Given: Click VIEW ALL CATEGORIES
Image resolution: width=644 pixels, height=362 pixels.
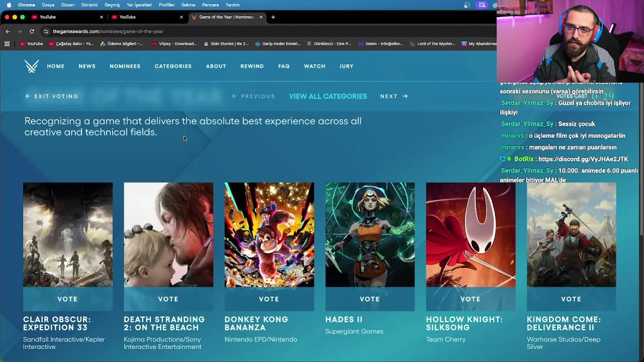Looking at the screenshot, I should click(x=328, y=96).
